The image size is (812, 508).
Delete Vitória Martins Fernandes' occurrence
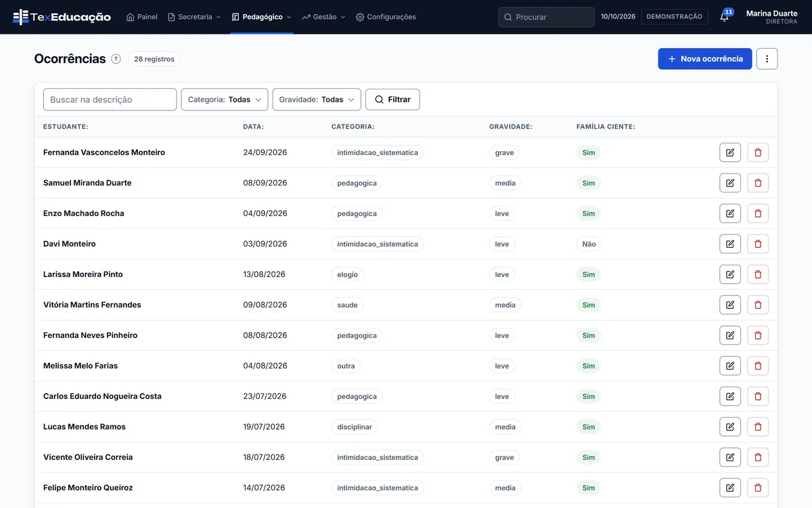(x=758, y=305)
